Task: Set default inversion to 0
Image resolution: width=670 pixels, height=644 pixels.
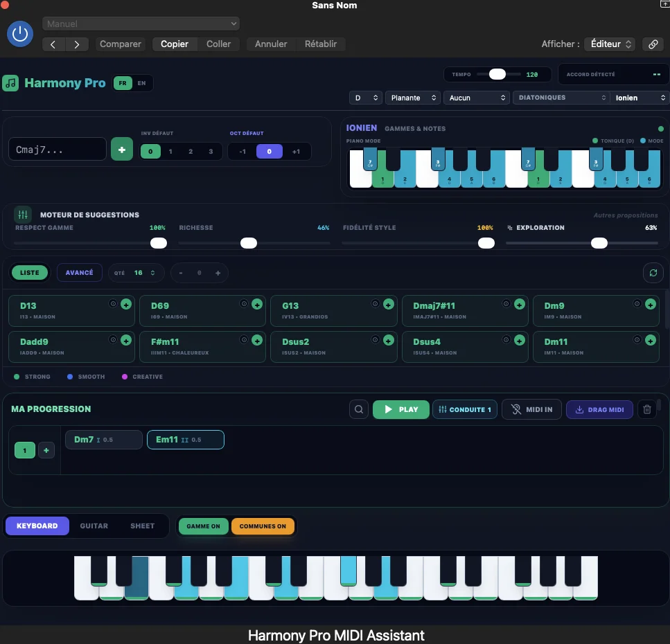Action: click(150, 151)
